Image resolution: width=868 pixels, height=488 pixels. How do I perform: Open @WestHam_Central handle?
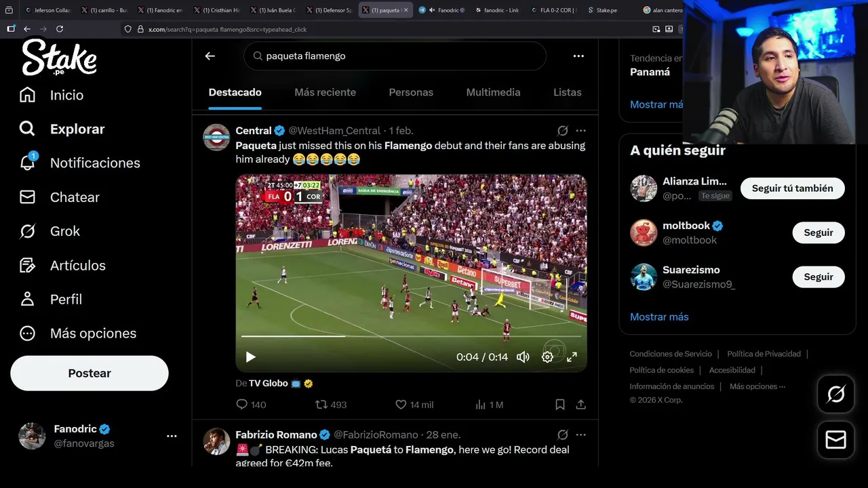(x=334, y=130)
